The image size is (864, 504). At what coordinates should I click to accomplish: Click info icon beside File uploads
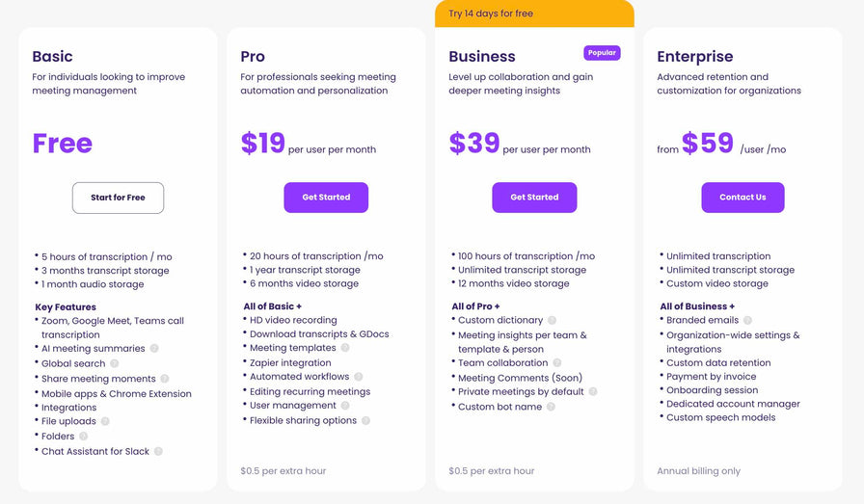[x=105, y=421]
